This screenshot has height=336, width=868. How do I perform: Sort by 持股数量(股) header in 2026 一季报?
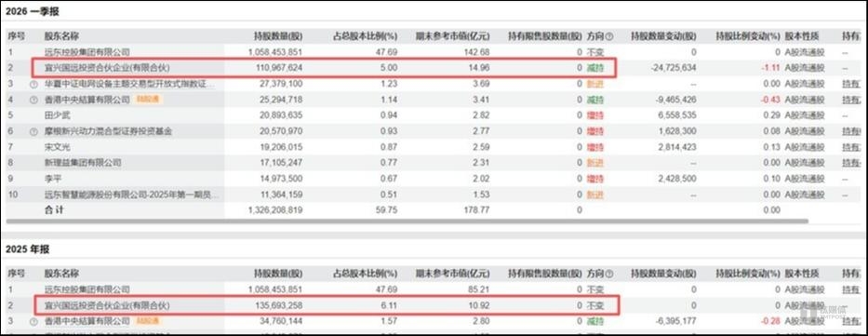tap(278, 36)
